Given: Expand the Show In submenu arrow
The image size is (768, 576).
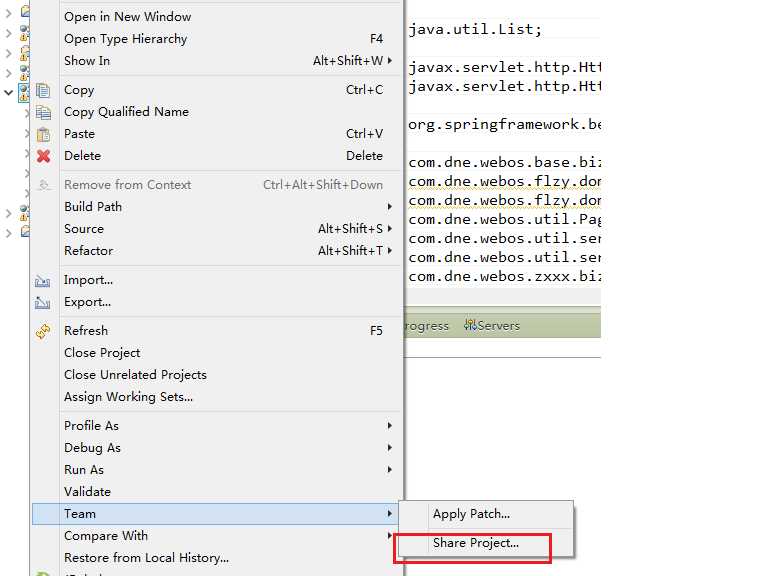Looking at the screenshot, I should (389, 60).
